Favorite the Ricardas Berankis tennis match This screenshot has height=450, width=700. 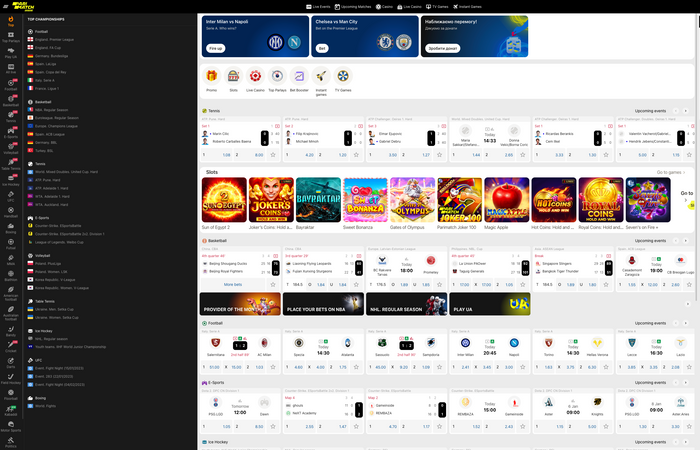coord(606,155)
